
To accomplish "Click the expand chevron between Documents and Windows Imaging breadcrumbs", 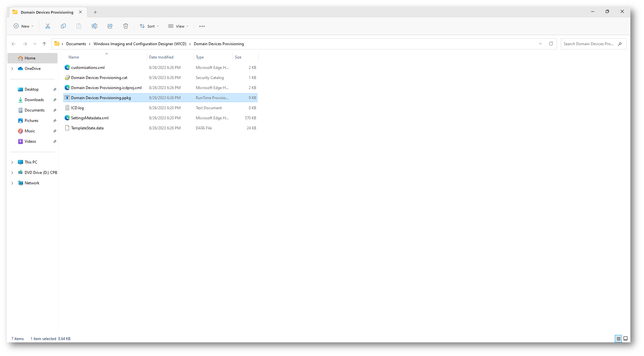I will pyautogui.click(x=90, y=44).
